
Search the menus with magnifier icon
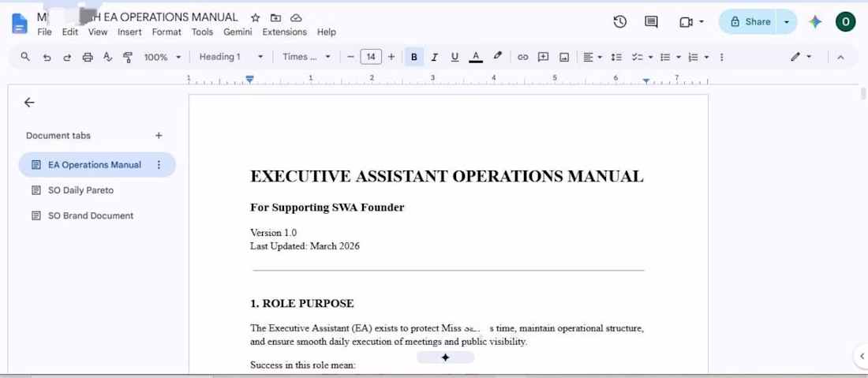[25, 57]
